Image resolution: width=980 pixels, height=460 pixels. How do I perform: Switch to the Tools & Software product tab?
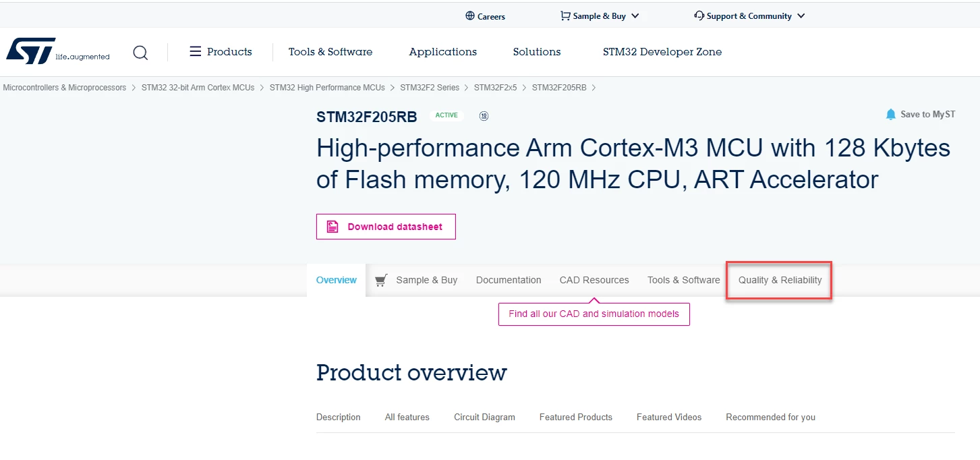(684, 280)
